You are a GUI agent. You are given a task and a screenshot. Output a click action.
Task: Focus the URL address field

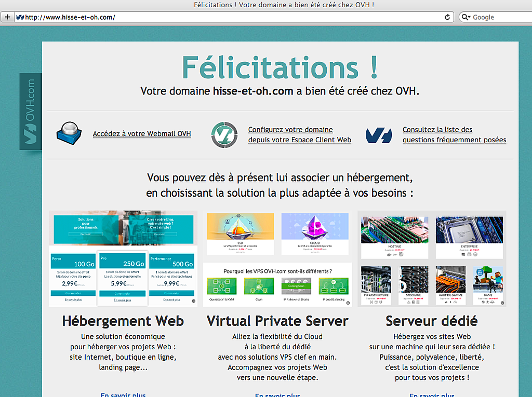(x=234, y=17)
